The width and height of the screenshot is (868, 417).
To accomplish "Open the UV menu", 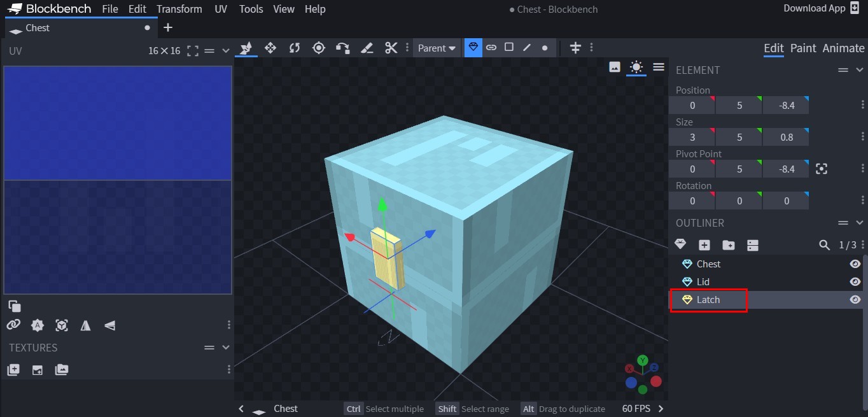I will [221, 9].
